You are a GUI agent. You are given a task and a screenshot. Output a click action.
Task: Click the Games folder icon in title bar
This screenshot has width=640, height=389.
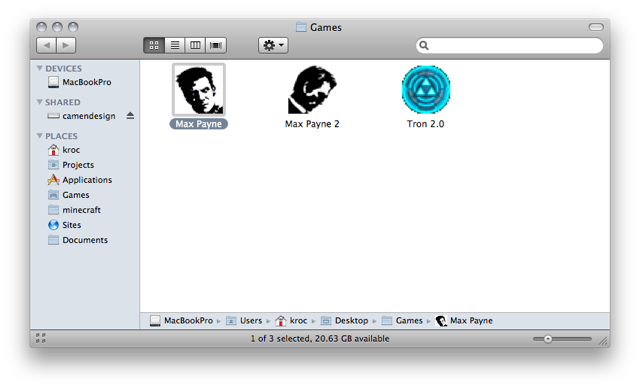pos(301,27)
